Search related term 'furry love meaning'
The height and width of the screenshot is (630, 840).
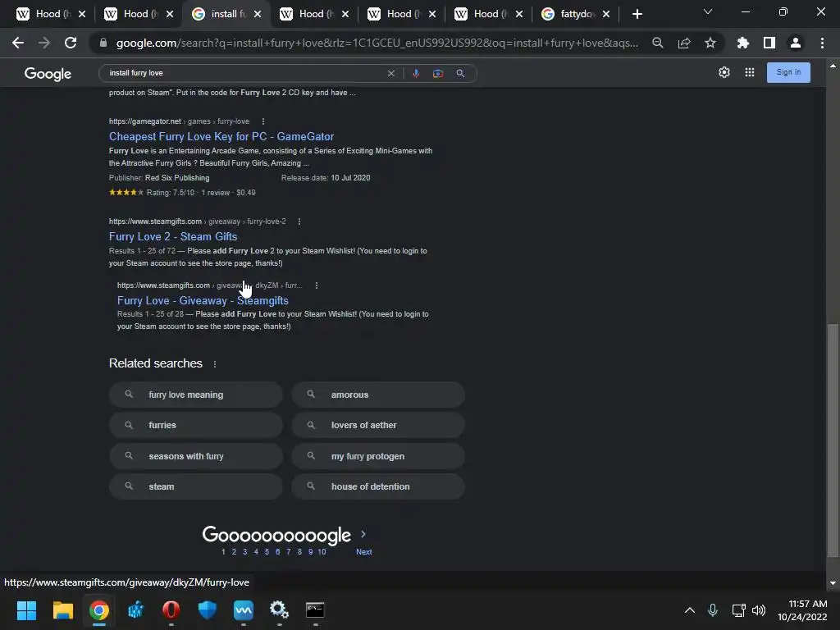point(195,395)
